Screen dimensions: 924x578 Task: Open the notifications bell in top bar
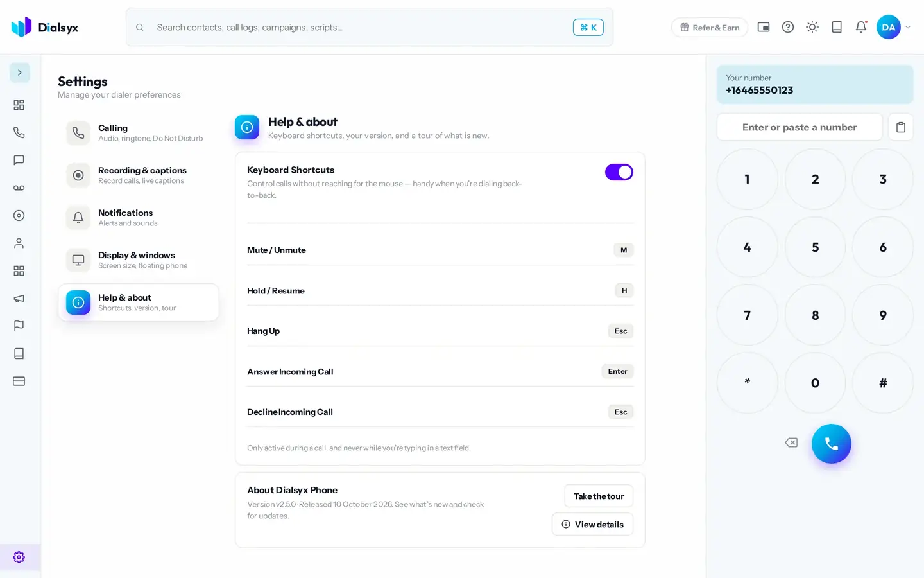(861, 27)
